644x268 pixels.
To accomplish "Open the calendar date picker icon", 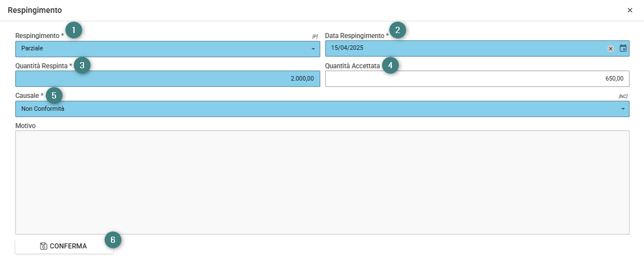I will pos(623,48).
